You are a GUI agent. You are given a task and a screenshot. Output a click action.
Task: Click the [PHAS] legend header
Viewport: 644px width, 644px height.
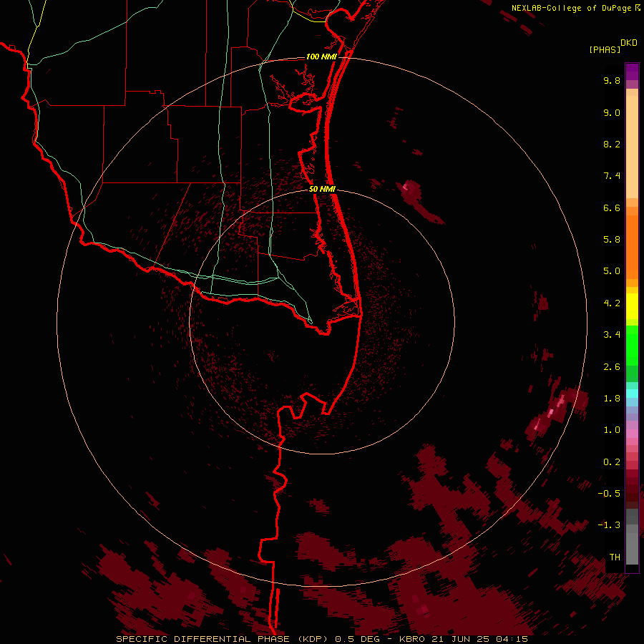tap(605, 49)
